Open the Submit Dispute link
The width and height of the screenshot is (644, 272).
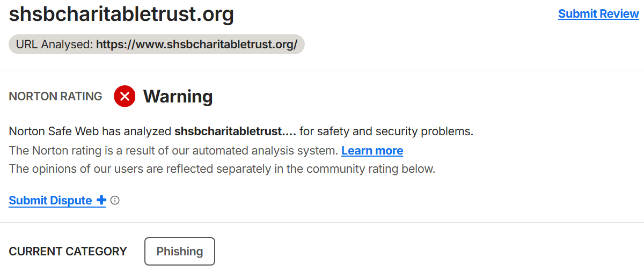50,200
